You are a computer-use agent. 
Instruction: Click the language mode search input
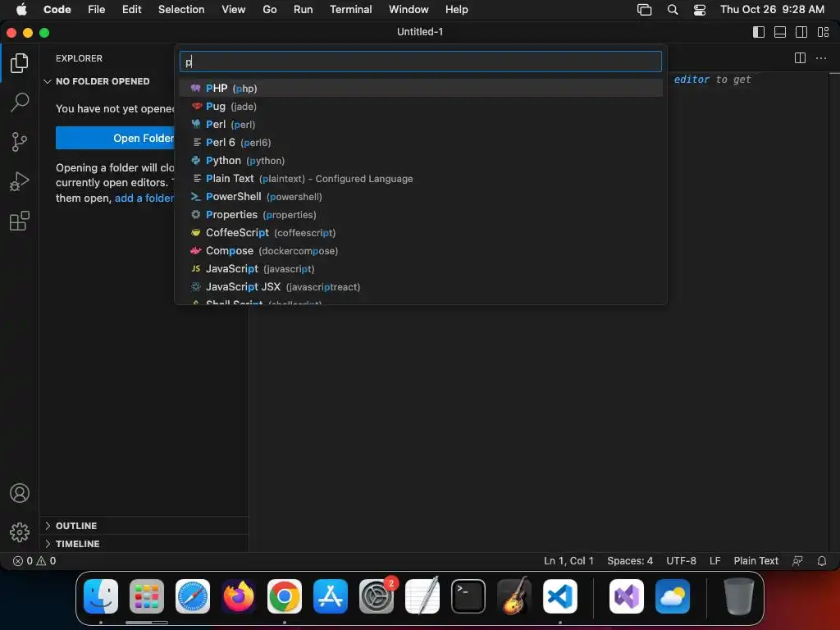421,62
